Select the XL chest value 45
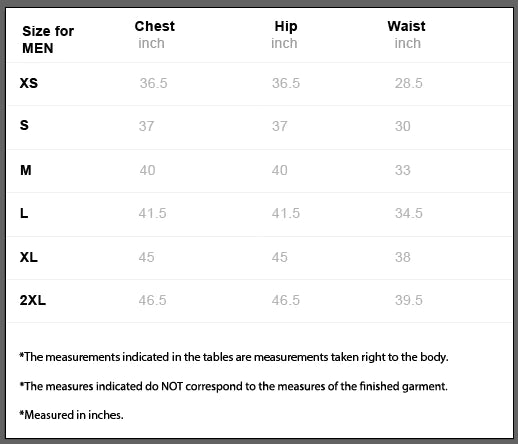The width and height of the screenshot is (518, 444). [147, 257]
